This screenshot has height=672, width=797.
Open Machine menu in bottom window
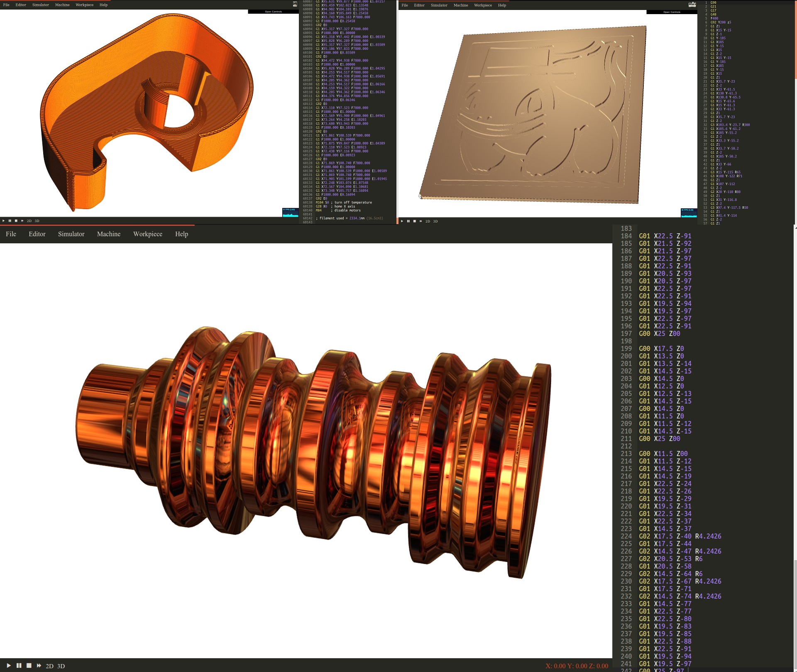coord(108,234)
